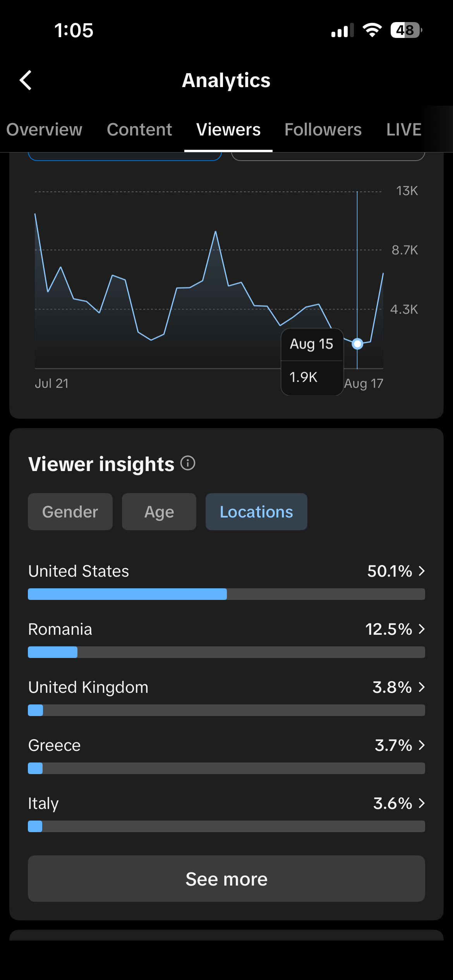Expand Italy 3.6% details chevron
This screenshot has height=980, width=453.
(422, 803)
